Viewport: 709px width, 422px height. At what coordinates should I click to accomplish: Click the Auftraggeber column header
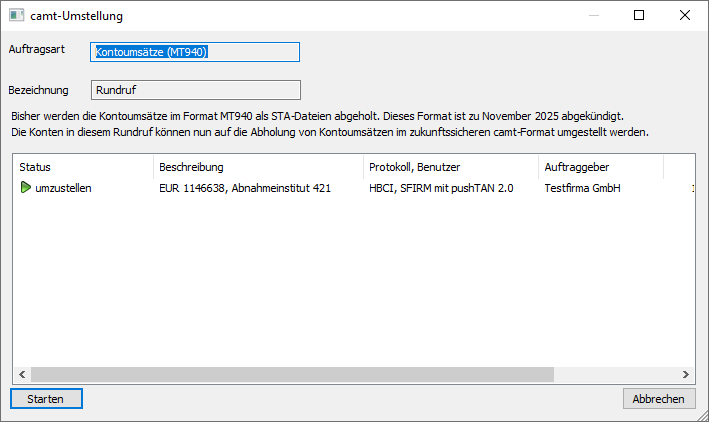[601, 167]
